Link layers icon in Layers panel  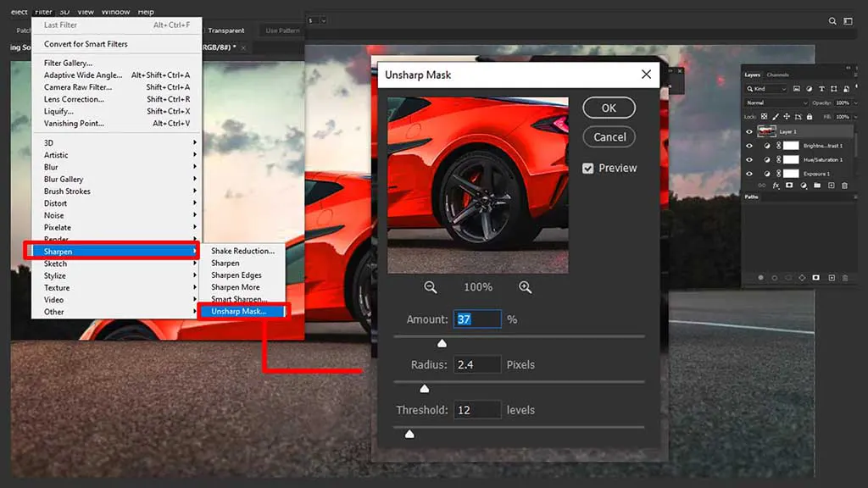[x=762, y=186]
